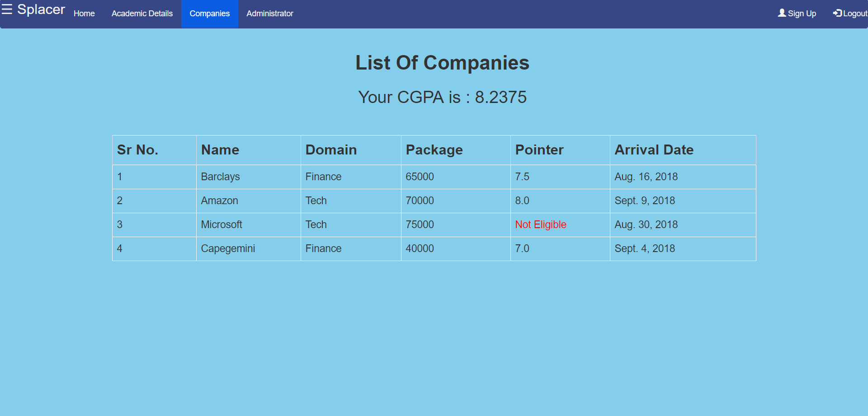
Task: Click the Pointer column header
Action: [x=539, y=150]
